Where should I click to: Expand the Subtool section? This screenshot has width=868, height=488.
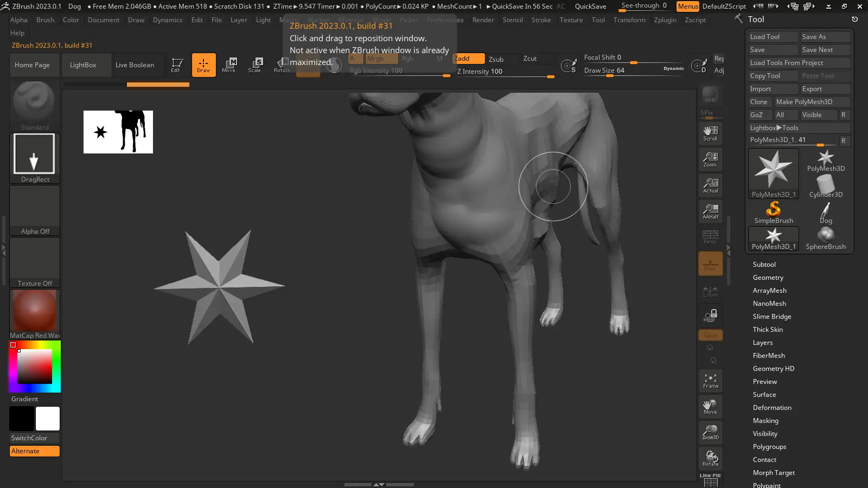pyautogui.click(x=764, y=265)
